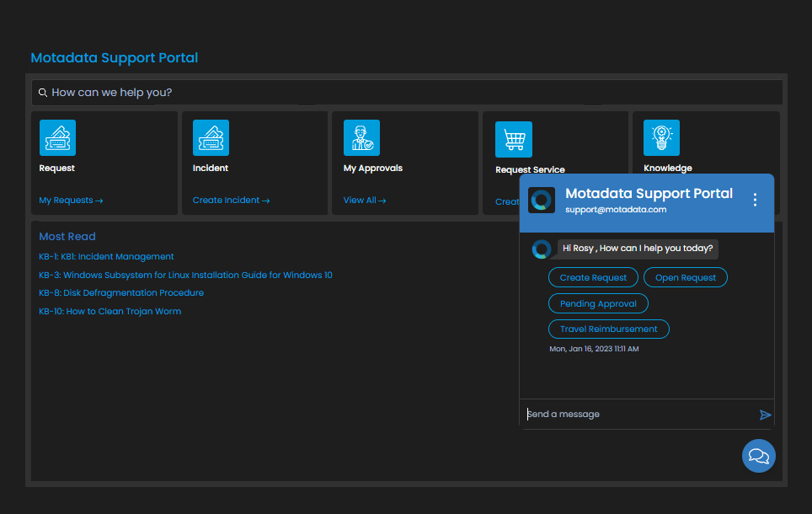Image resolution: width=812 pixels, height=514 pixels.
Task: Choose Create Request in chat
Action: [x=593, y=278]
